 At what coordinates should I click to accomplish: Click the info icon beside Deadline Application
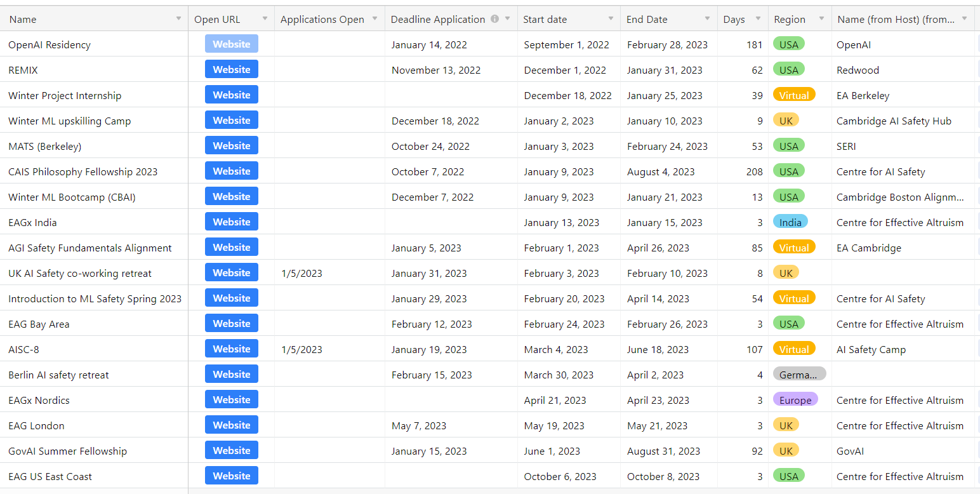click(494, 19)
